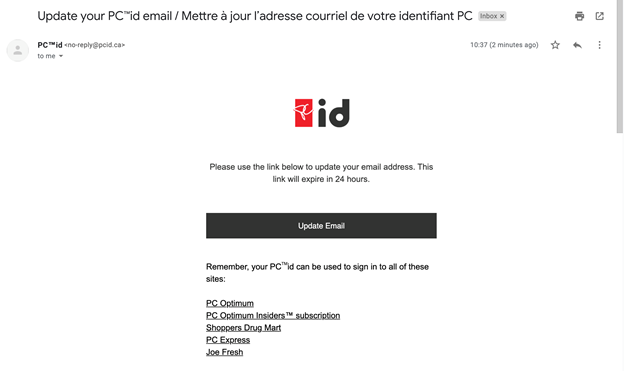The width and height of the screenshot is (624, 371).
Task: Open email in new window icon
Action: pyautogui.click(x=599, y=16)
